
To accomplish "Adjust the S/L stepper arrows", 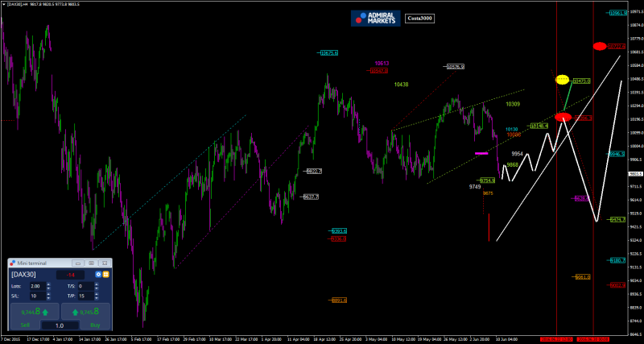I will [x=49, y=296].
